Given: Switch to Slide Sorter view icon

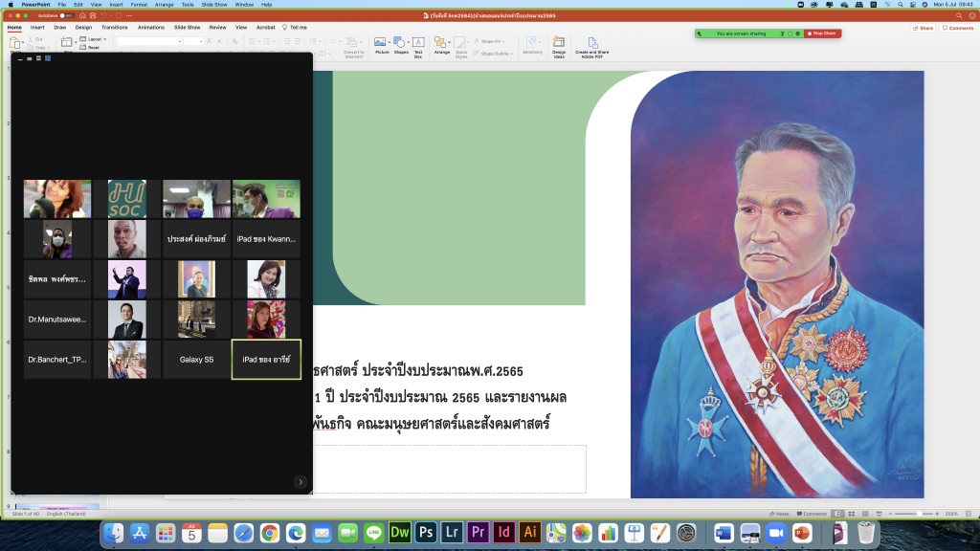Looking at the screenshot, I should pyautogui.click(x=851, y=514).
